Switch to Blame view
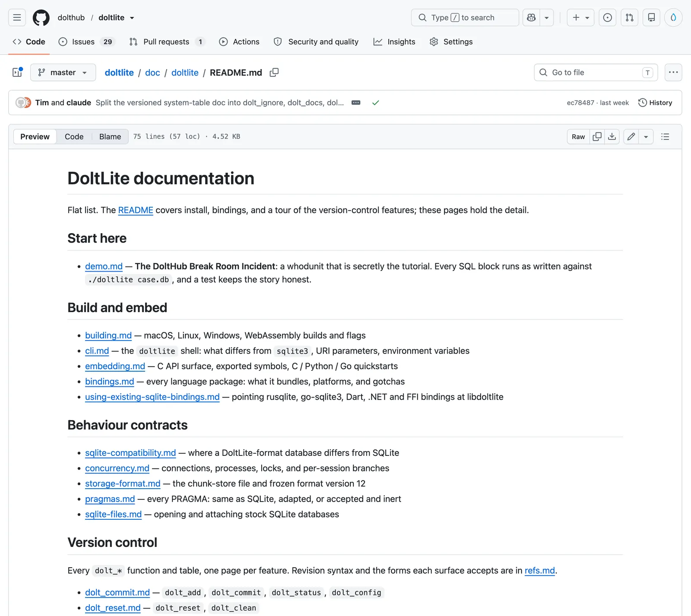The width and height of the screenshot is (691, 616). (x=110, y=137)
